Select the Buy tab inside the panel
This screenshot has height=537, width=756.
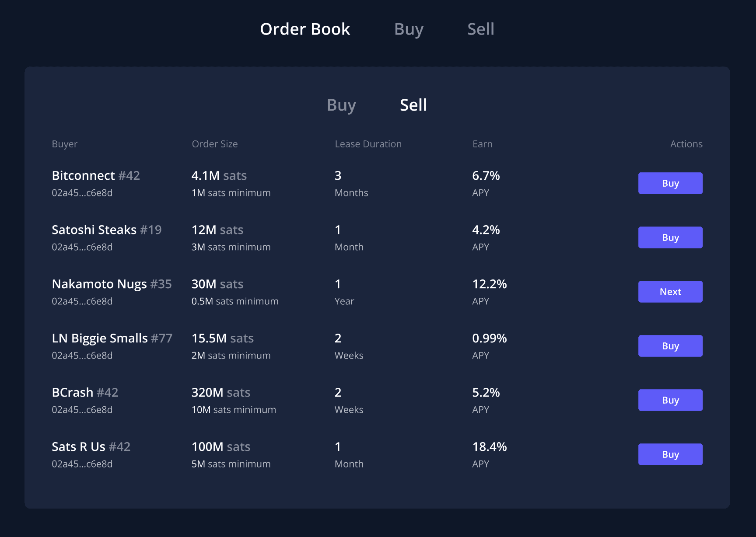click(341, 105)
